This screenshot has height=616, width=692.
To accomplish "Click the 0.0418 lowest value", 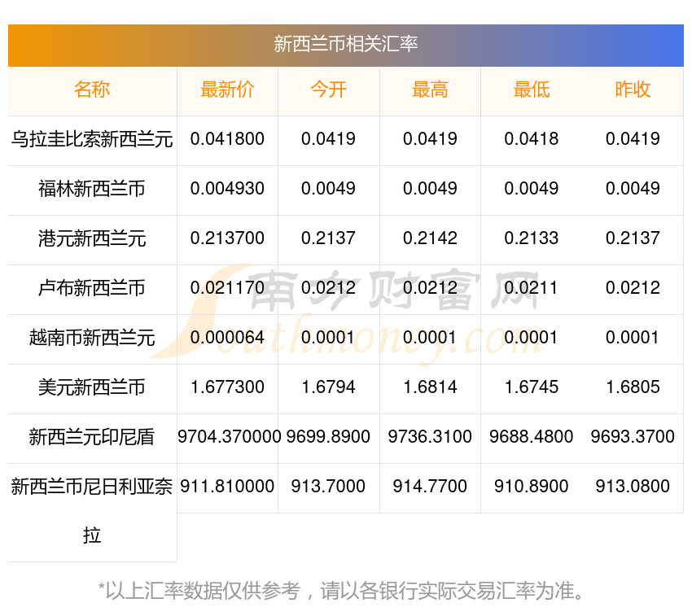I will (x=532, y=139).
